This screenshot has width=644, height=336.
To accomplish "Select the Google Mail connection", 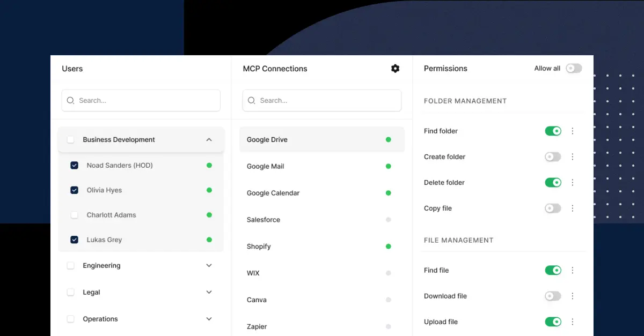I will [x=265, y=166].
